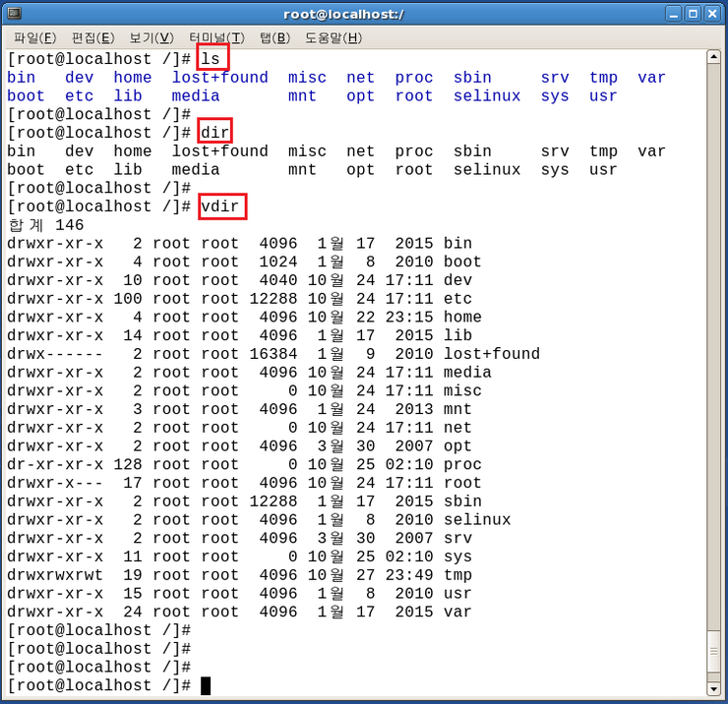The image size is (728, 704).
Task: Open the 터미널(T) menu
Action: coord(216,37)
